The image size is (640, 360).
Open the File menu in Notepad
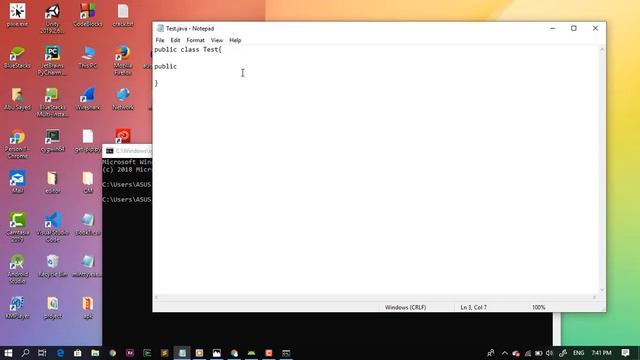160,40
